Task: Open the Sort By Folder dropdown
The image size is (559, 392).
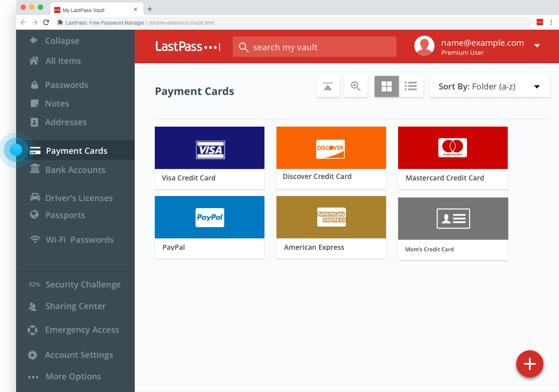Action: (x=490, y=86)
